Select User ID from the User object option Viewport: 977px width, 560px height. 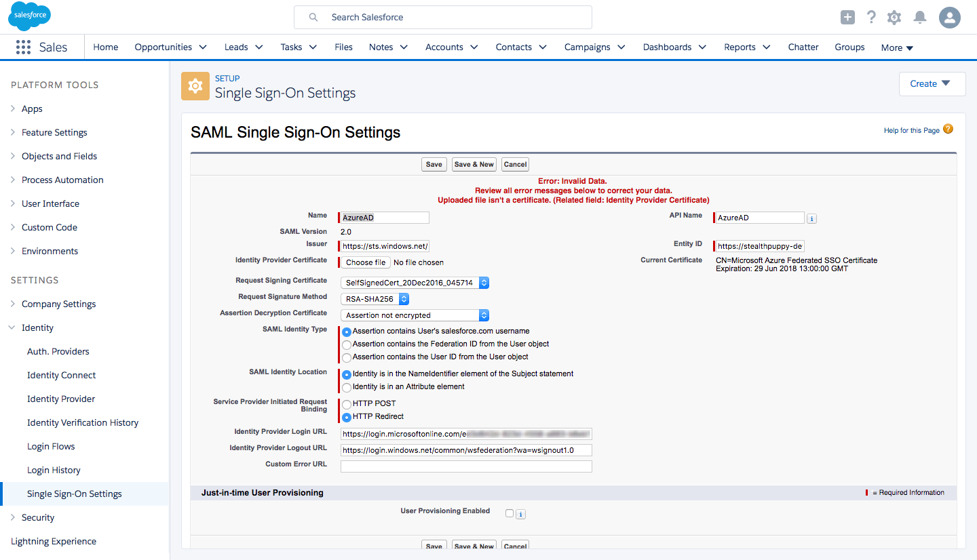point(347,357)
